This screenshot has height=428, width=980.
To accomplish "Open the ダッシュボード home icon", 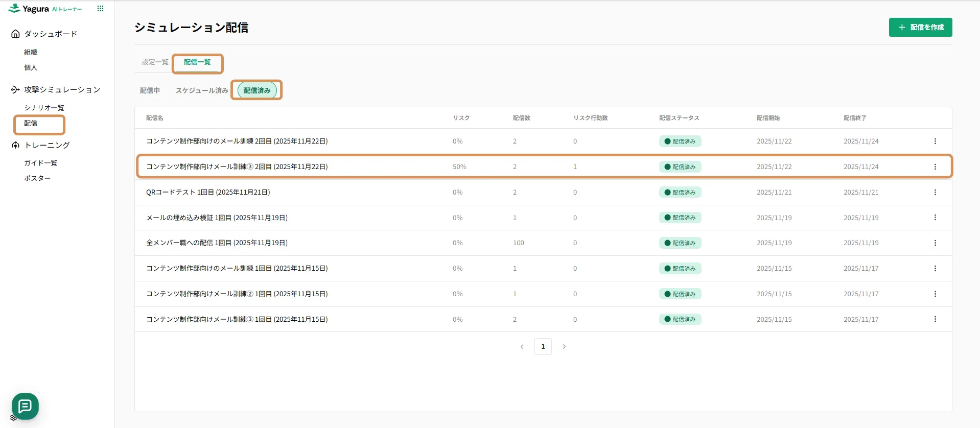I will pos(15,34).
